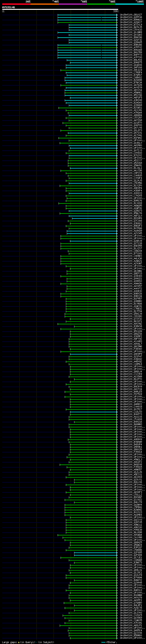This screenshot has width=146, height=644.
Task: Open hit UniRef100_B8CRY9
Action: (131, 387)
